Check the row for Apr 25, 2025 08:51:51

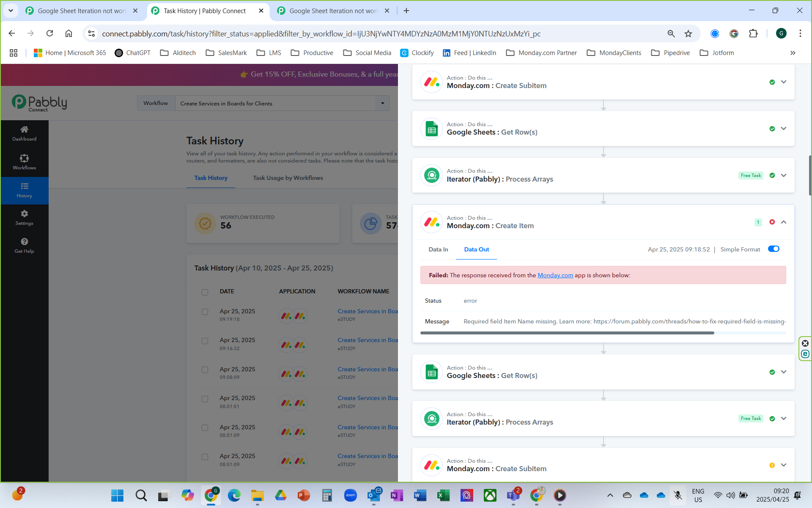(205, 399)
